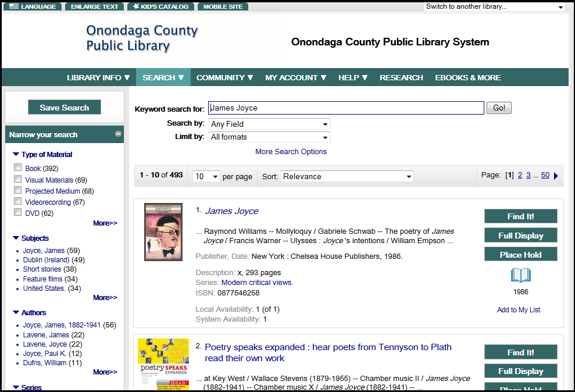Image resolution: width=575 pixels, height=392 pixels.
Task: Open Switch to another library dropdown
Action: (494, 7)
